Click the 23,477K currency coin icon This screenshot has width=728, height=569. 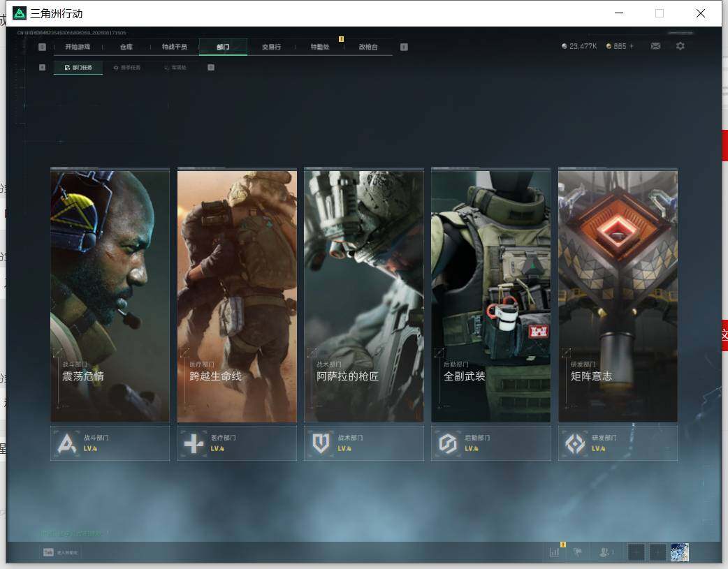564,46
